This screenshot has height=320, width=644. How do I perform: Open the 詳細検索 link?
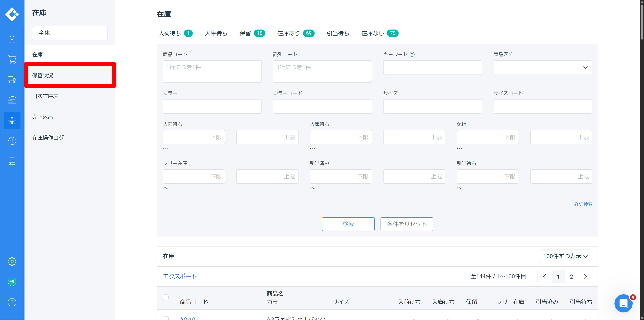coord(583,204)
